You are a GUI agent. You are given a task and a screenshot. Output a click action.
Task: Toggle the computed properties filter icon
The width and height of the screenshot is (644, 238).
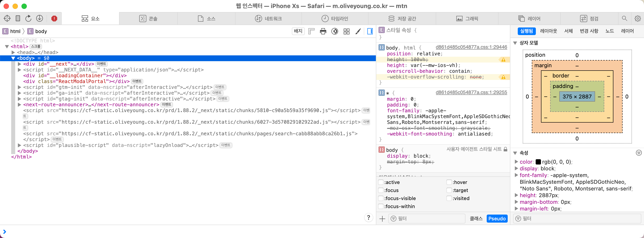click(x=638, y=153)
